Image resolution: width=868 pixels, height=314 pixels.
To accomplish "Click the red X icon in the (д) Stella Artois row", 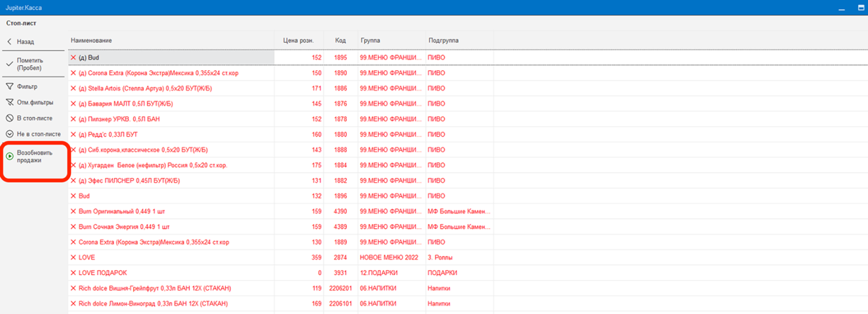I will [74, 89].
